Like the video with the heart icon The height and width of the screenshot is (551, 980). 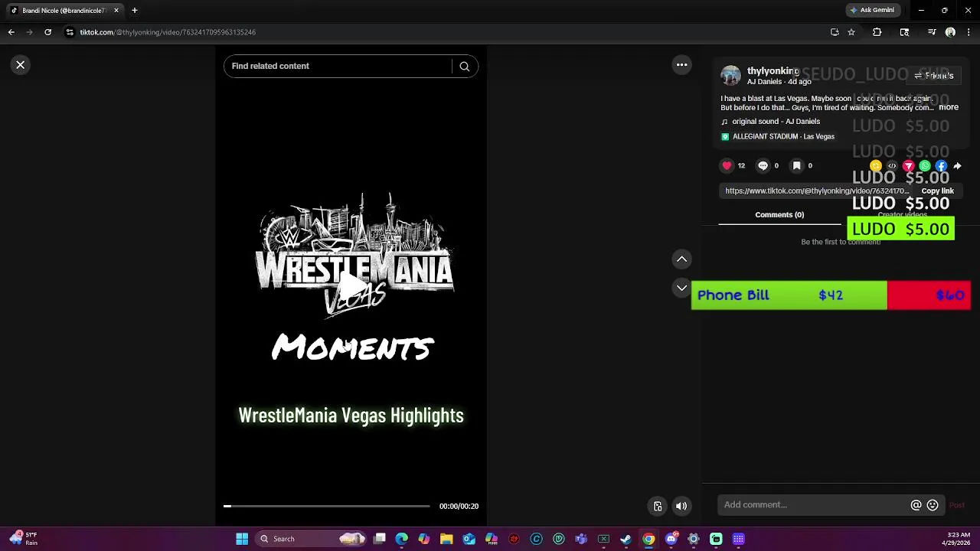coord(727,165)
